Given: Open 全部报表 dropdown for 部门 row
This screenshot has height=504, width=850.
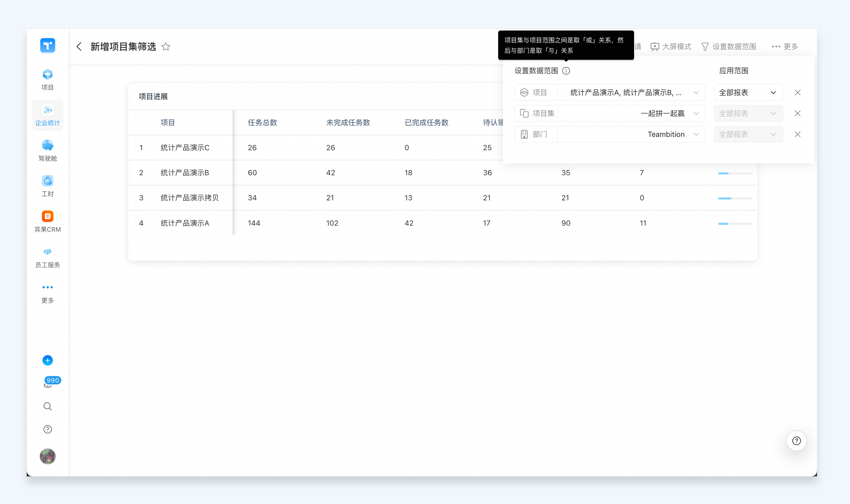Looking at the screenshot, I should pos(748,134).
